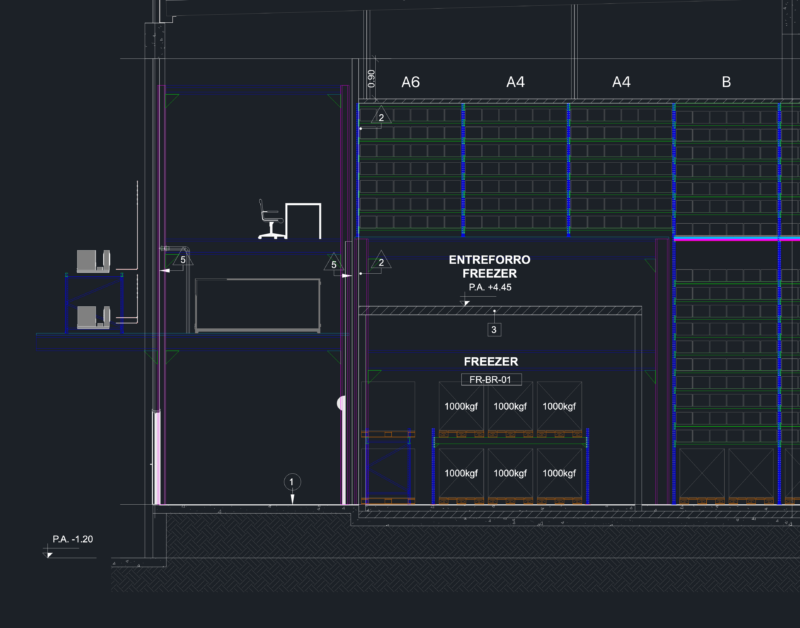Screen dimensions: 800x628
Task: Click the lower condenser unit on the outdoor rack
Action: tap(93, 317)
